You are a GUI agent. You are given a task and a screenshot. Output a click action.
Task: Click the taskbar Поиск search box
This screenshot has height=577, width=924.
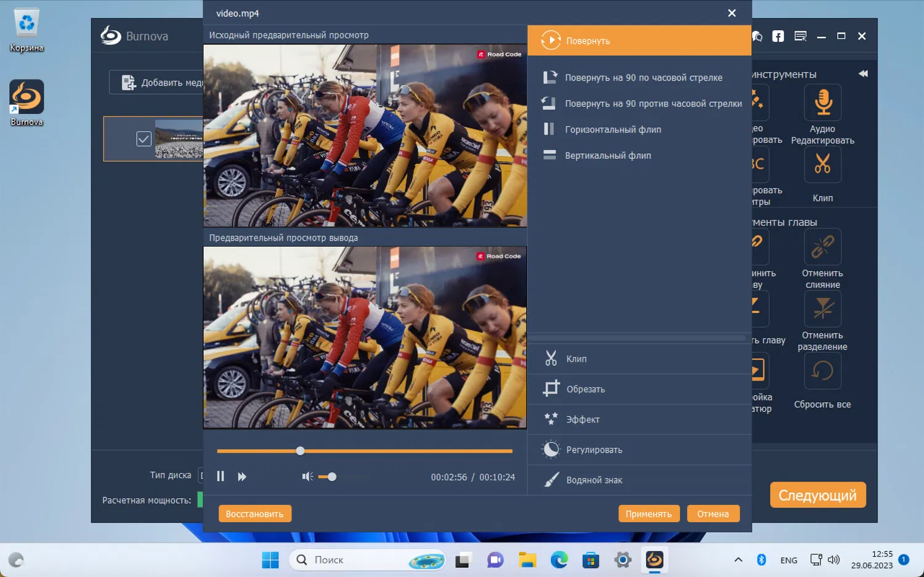(x=367, y=560)
